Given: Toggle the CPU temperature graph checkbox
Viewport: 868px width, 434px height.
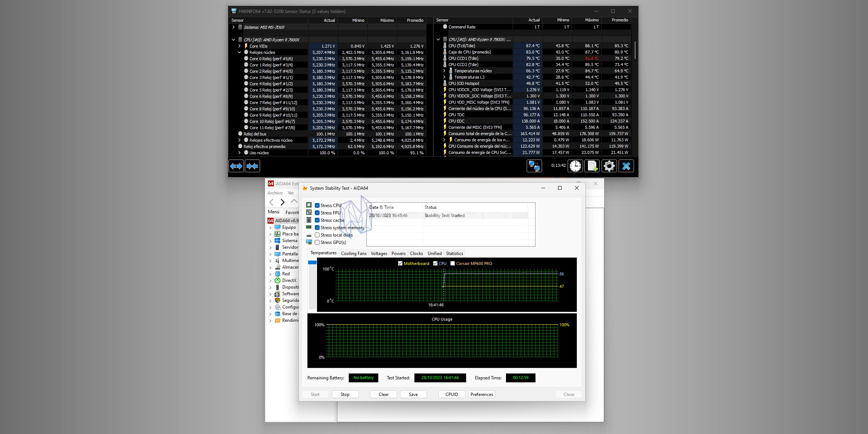Looking at the screenshot, I should (435, 263).
